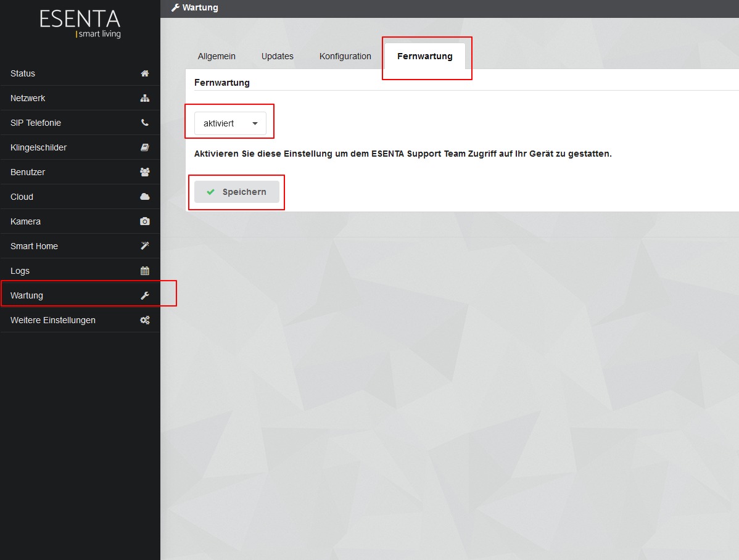
Task: Click the green checkmark on Speichern button
Action: tap(211, 192)
